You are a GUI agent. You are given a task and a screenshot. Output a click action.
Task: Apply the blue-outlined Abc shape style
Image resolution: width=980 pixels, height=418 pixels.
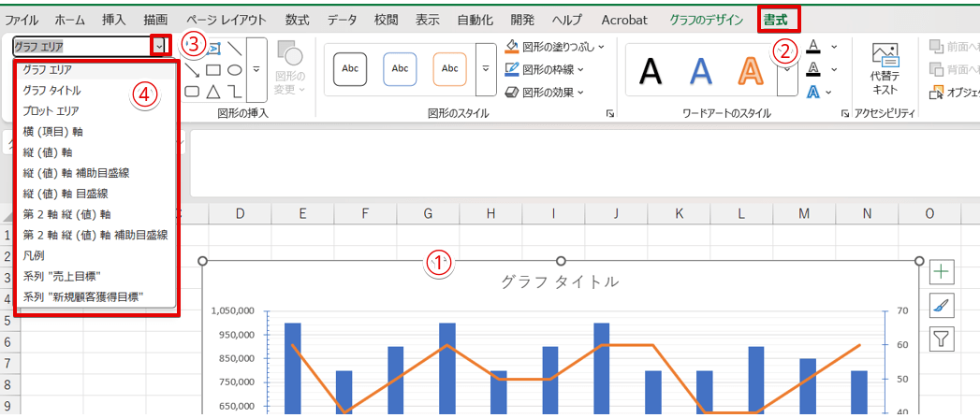click(400, 69)
